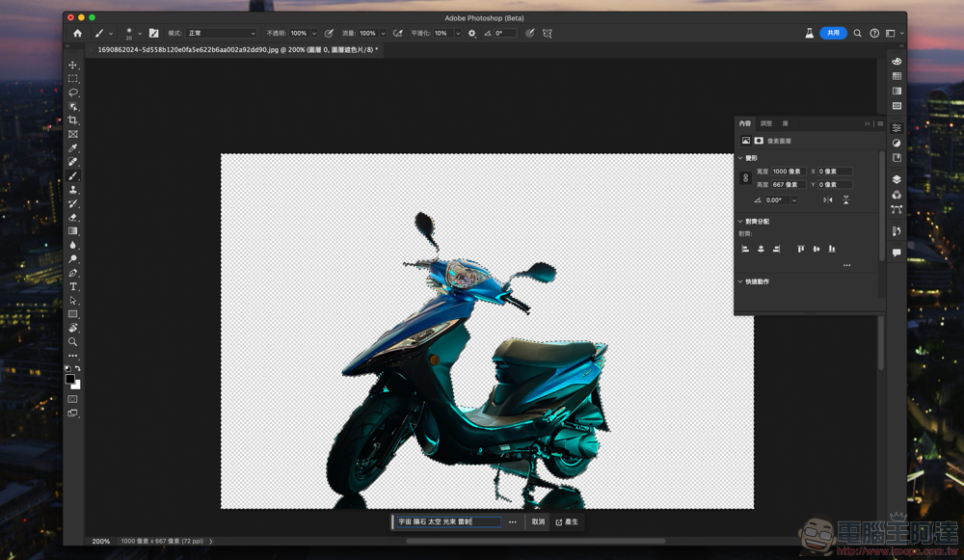The width and height of the screenshot is (964, 560).
Task: Open the generative fill more options
Action: (x=513, y=521)
